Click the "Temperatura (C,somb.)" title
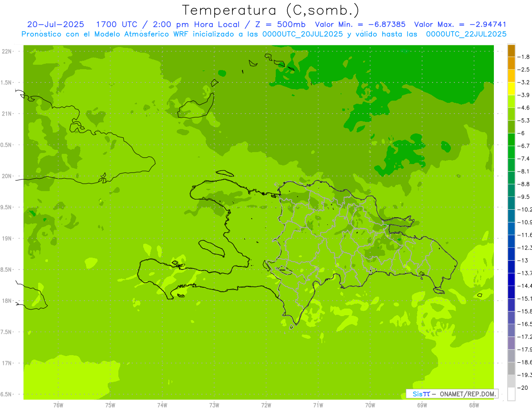The width and height of the screenshot is (532, 411). [271, 10]
